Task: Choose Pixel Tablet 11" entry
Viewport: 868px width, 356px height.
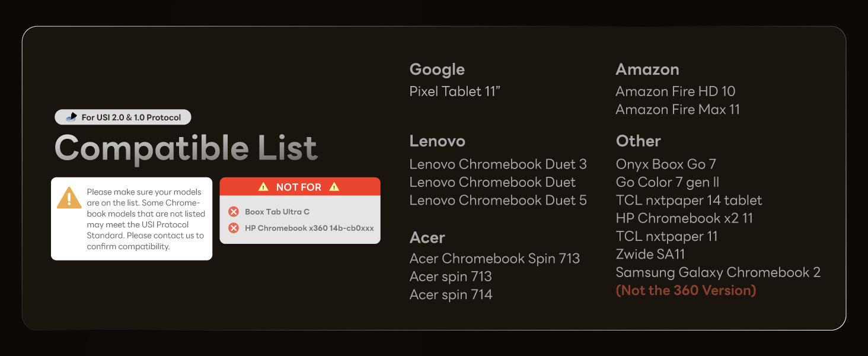Action: 455,91
